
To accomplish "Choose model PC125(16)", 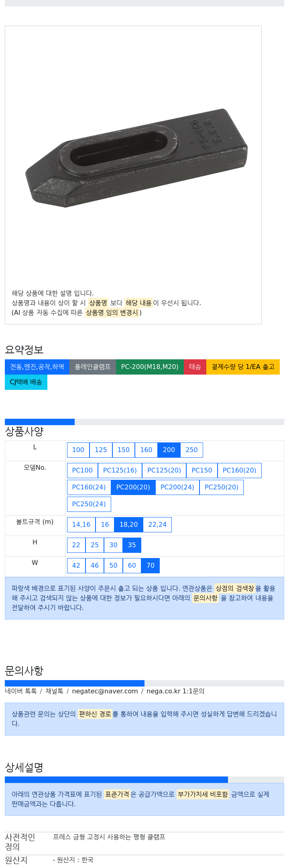I will click(120, 471).
